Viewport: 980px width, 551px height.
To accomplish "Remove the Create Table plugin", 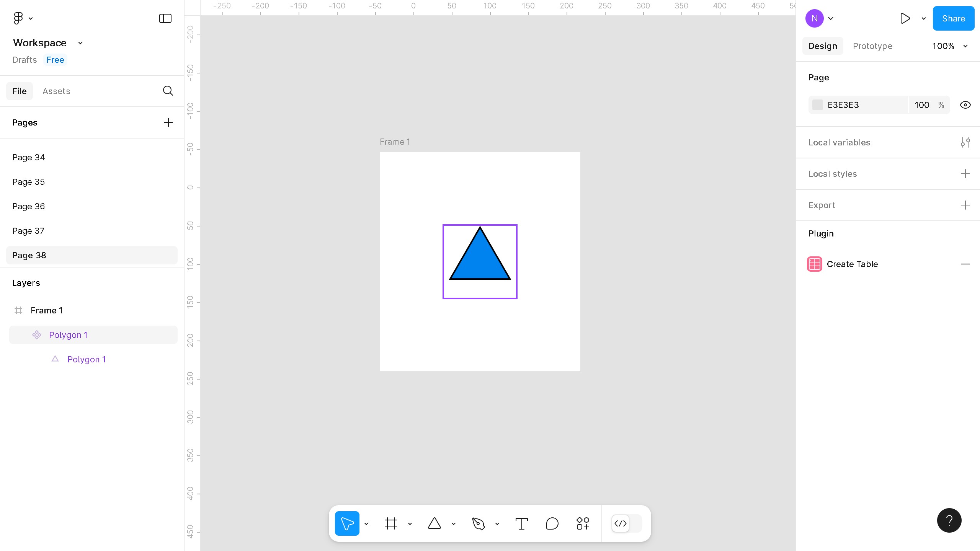I will [966, 264].
